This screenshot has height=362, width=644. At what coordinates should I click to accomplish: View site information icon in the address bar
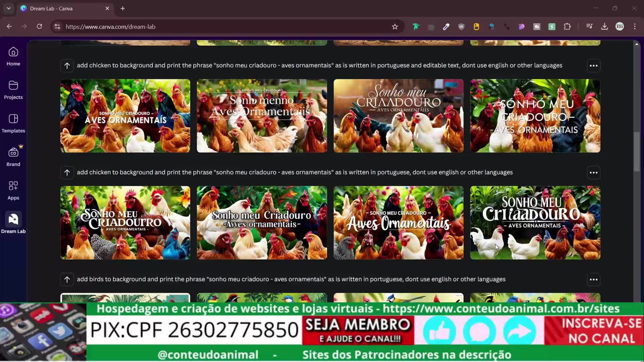click(57, 27)
